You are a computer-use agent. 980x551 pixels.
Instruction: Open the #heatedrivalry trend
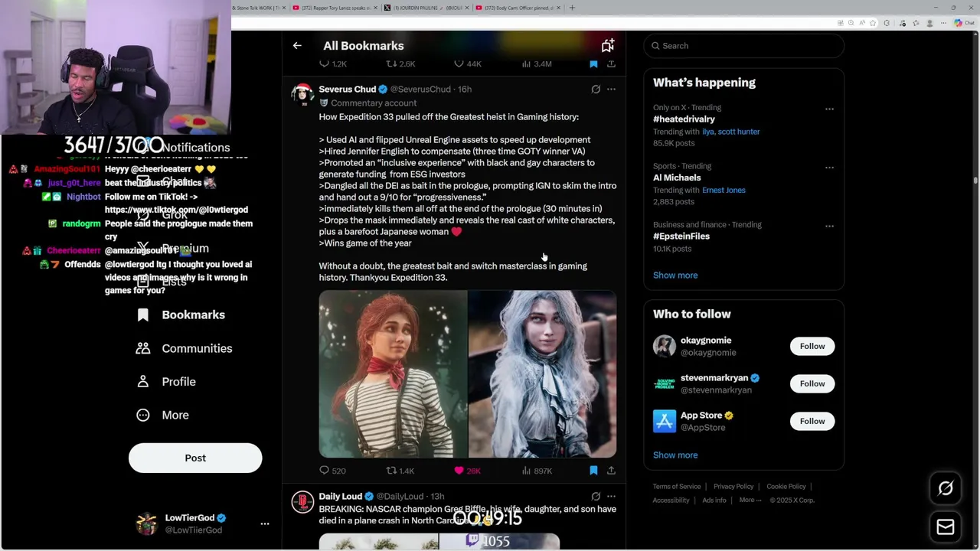pos(684,119)
